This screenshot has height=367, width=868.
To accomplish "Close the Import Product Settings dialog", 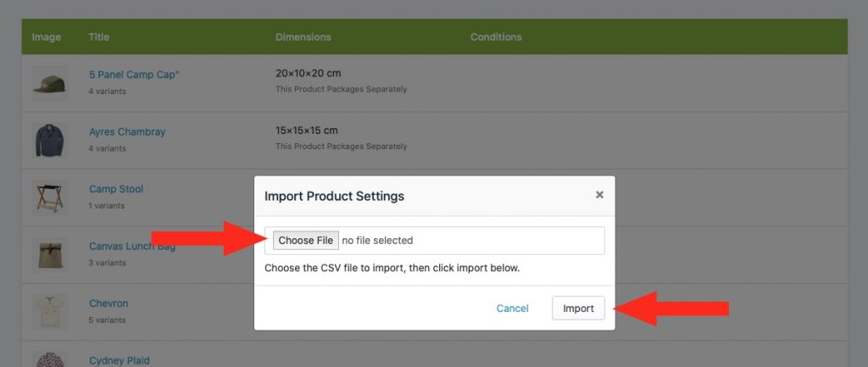I will pos(599,195).
